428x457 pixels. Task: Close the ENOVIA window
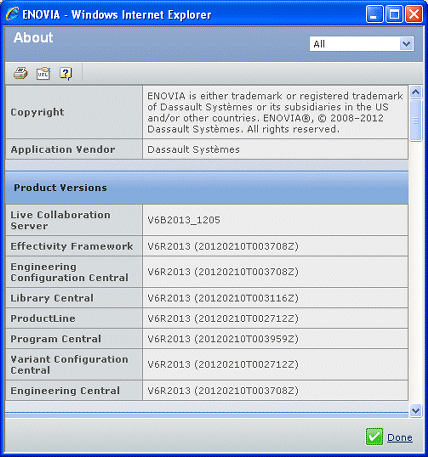pos(414,15)
